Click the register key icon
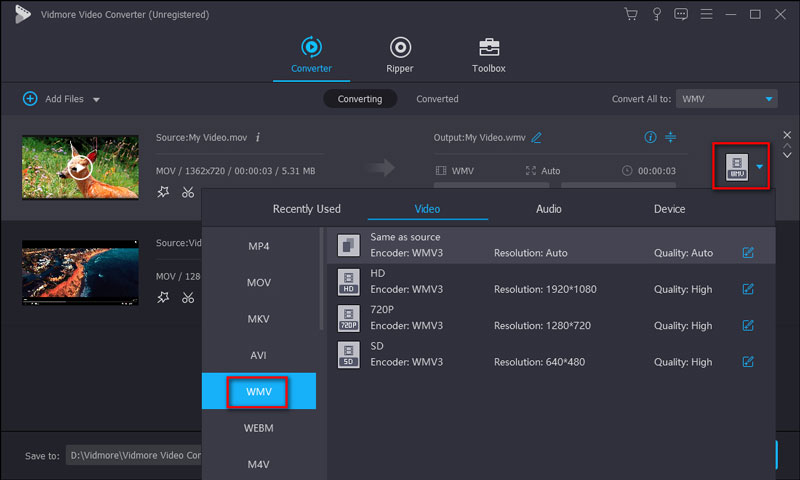 (x=657, y=14)
